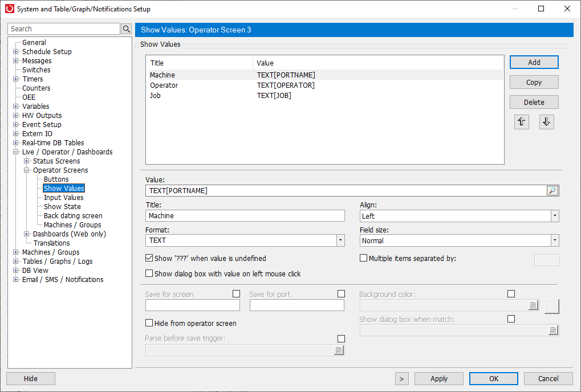Expand the Variables tree node
The image size is (581, 392).
pos(15,106)
